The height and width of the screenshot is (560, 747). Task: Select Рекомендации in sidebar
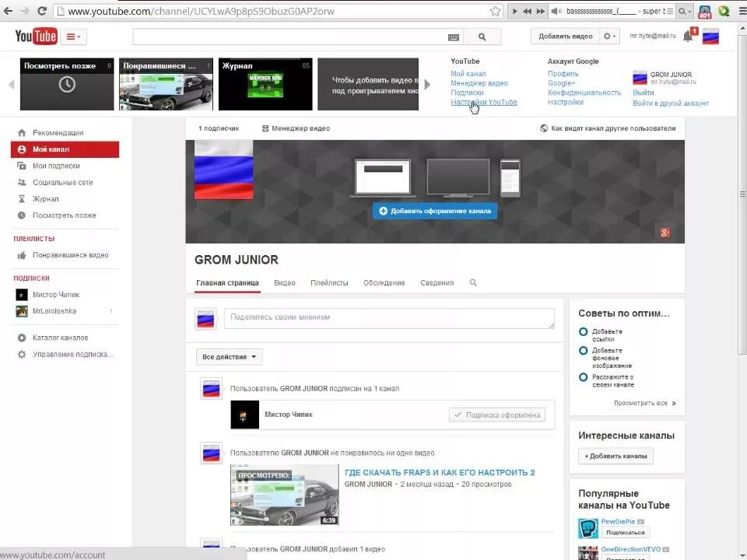[x=65, y=132]
